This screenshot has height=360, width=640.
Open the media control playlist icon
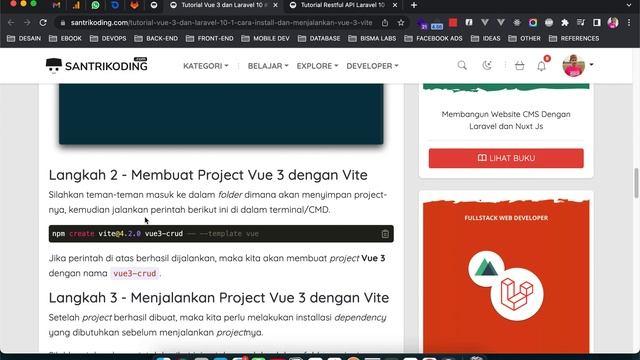(581, 23)
